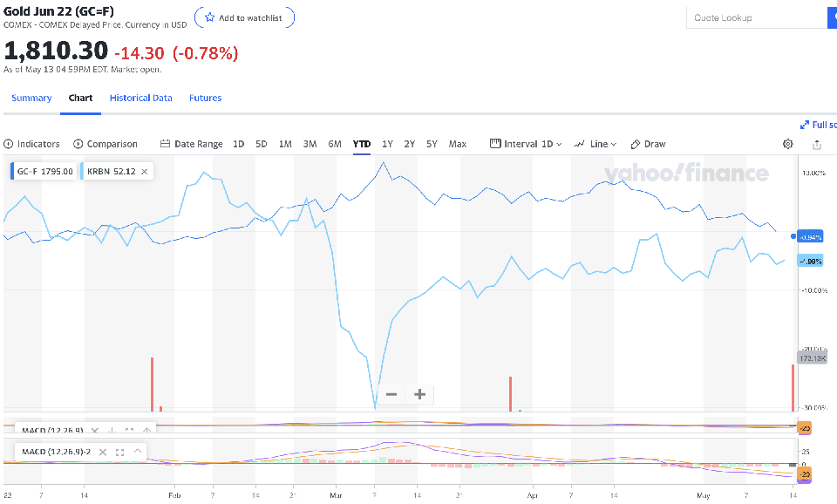Zoom in with the plus button
The width and height of the screenshot is (837, 504).
click(x=419, y=394)
